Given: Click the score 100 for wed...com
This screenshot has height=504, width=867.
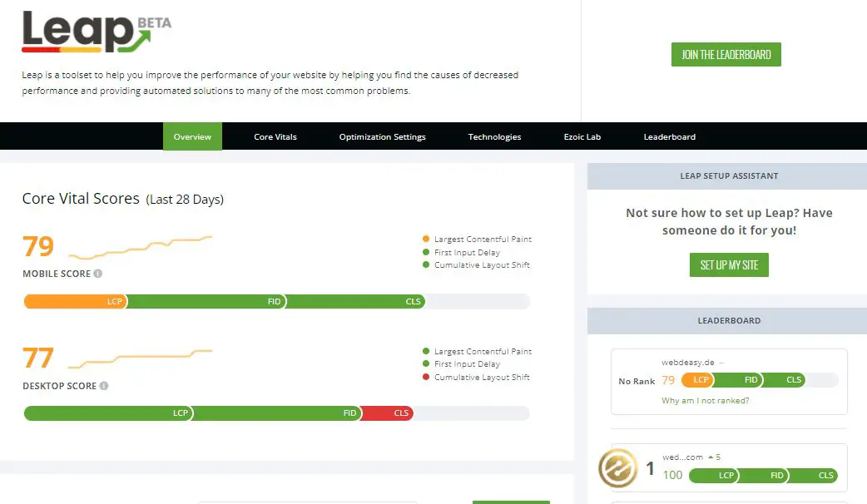Looking at the screenshot, I should 672,475.
